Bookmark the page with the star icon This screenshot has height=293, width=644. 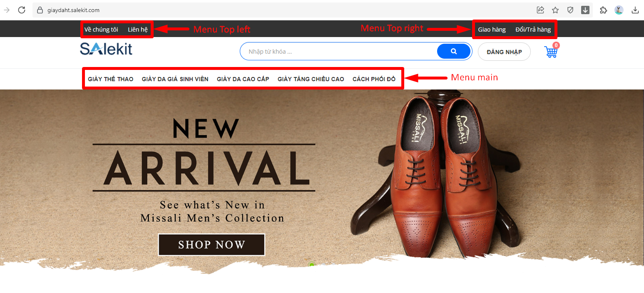[555, 10]
